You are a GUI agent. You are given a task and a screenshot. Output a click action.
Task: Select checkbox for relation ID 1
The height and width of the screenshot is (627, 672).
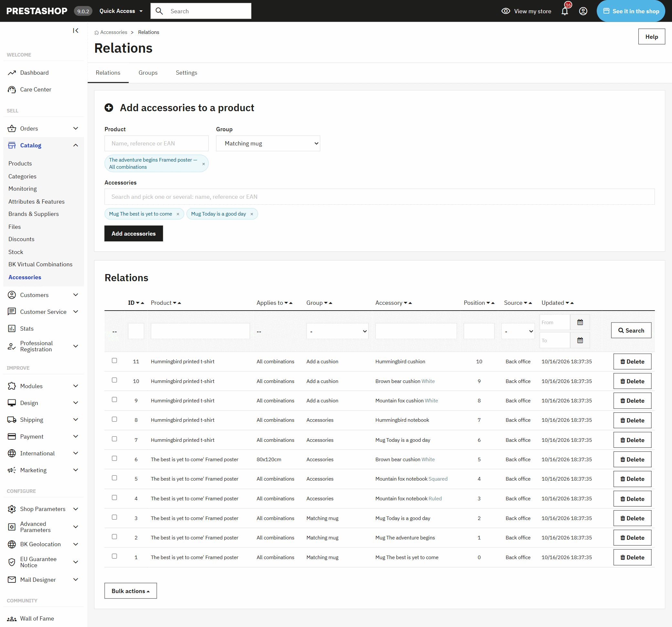(x=114, y=556)
